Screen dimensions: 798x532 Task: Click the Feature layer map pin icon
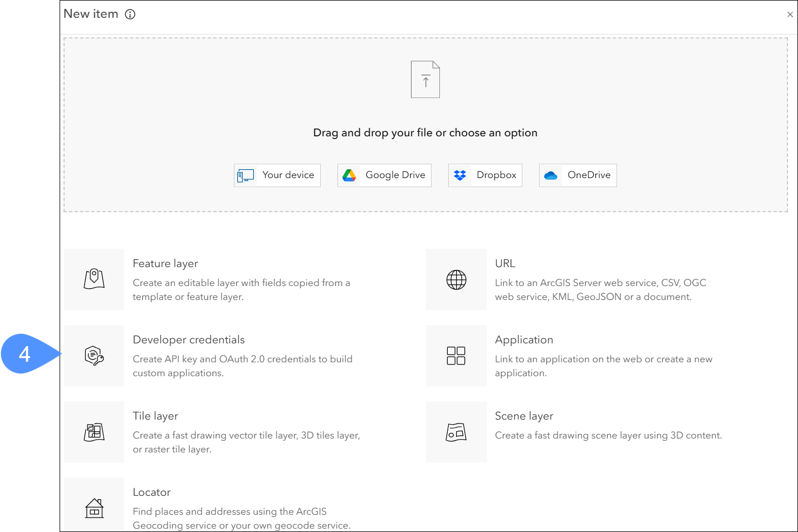94,279
